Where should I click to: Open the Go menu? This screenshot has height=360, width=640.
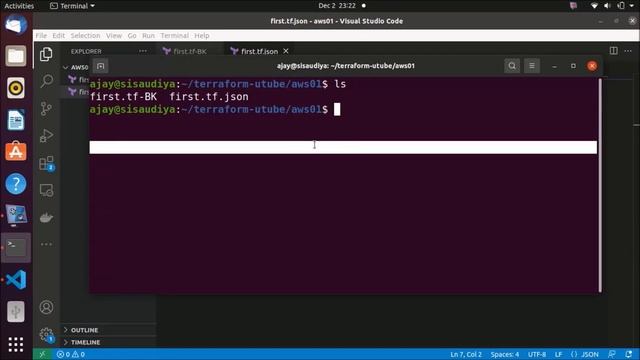tap(132, 36)
